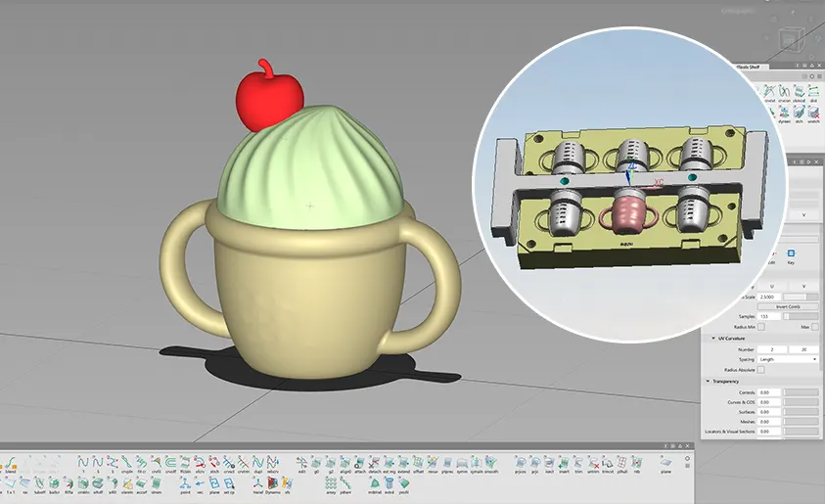The image size is (825, 504).
Task: Click the object edit tool icon
Action: [302, 465]
